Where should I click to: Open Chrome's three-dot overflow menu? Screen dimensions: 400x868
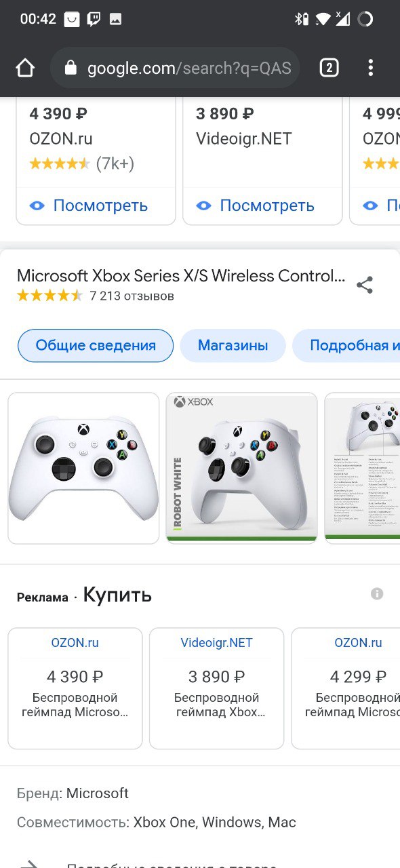point(370,68)
